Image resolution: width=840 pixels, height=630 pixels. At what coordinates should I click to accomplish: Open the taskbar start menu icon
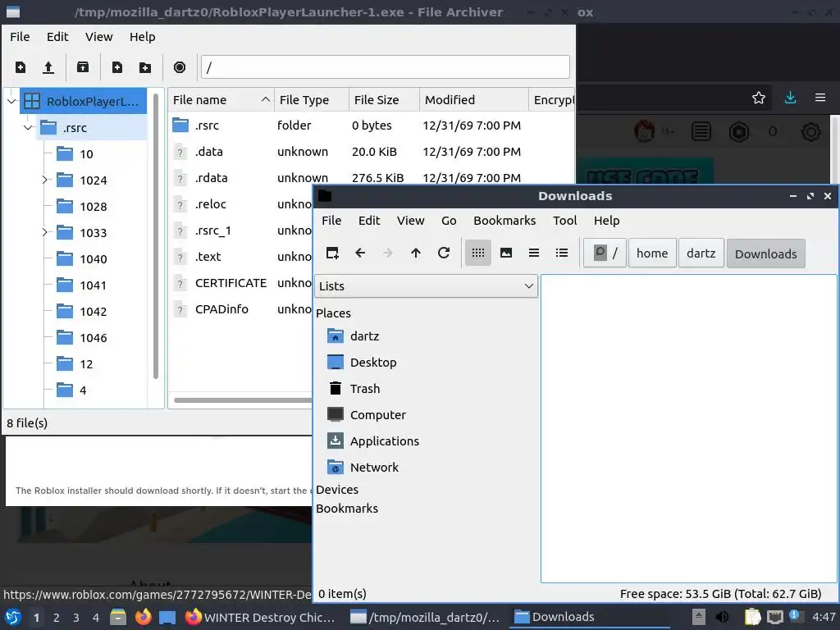tap(13, 617)
